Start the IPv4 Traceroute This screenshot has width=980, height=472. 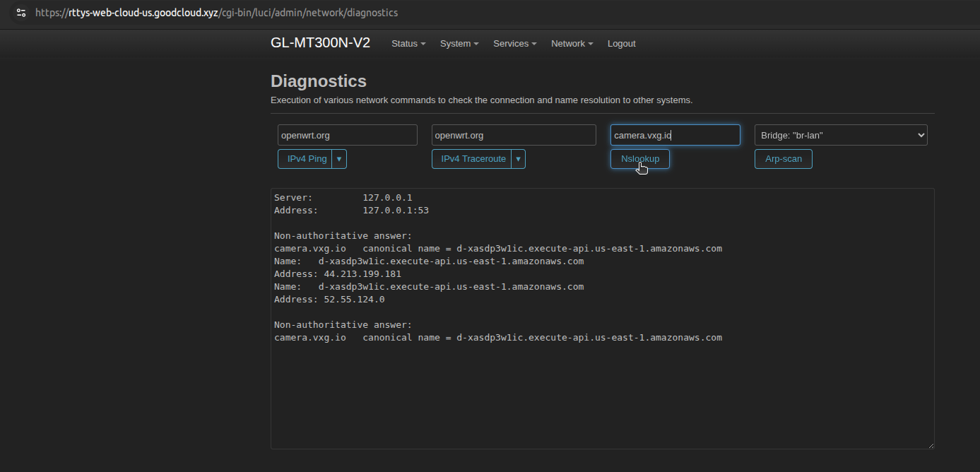coord(472,159)
